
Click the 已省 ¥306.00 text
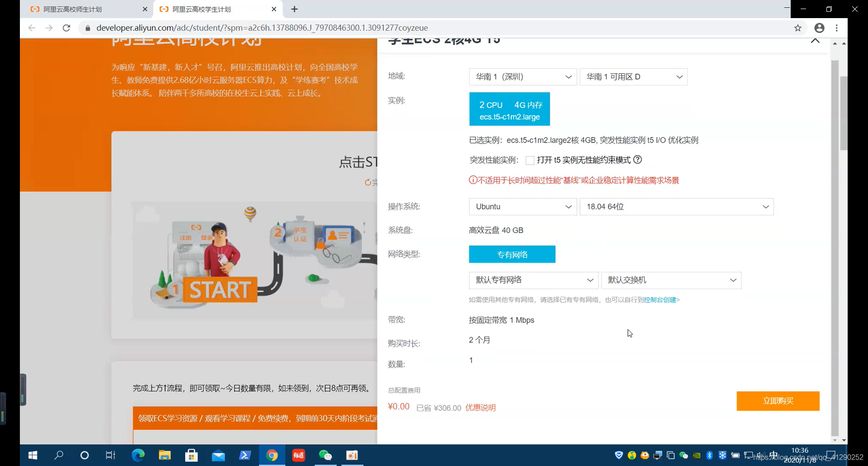(439, 408)
